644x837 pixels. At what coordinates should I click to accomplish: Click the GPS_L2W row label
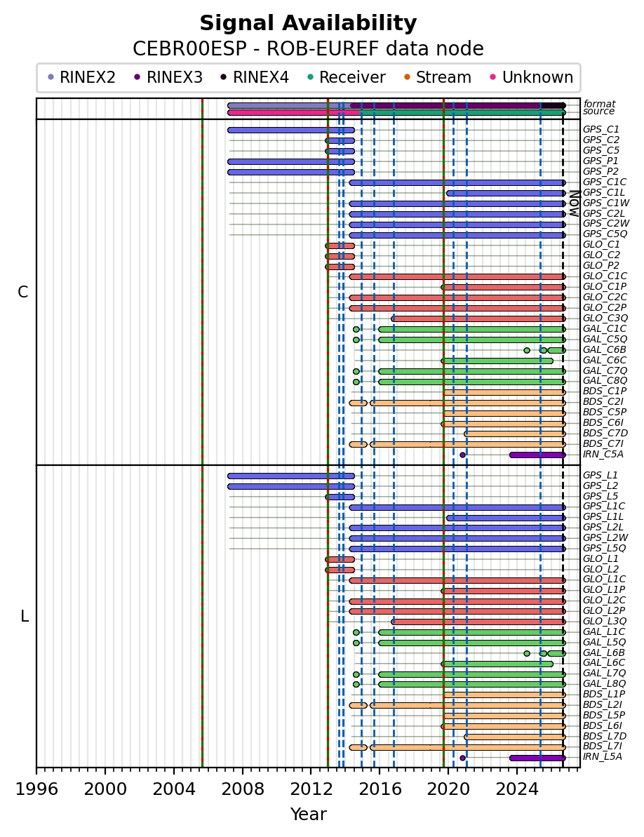tap(605, 537)
